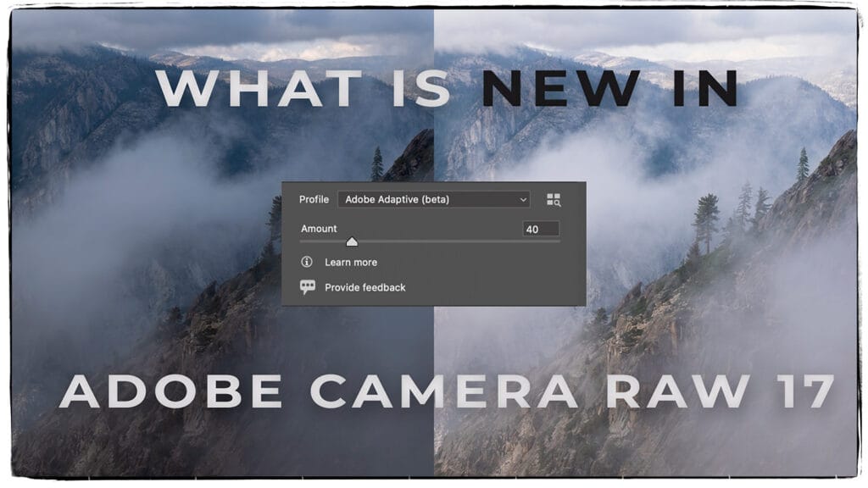
Task: Click the Amount slider handle
Action: [352, 241]
